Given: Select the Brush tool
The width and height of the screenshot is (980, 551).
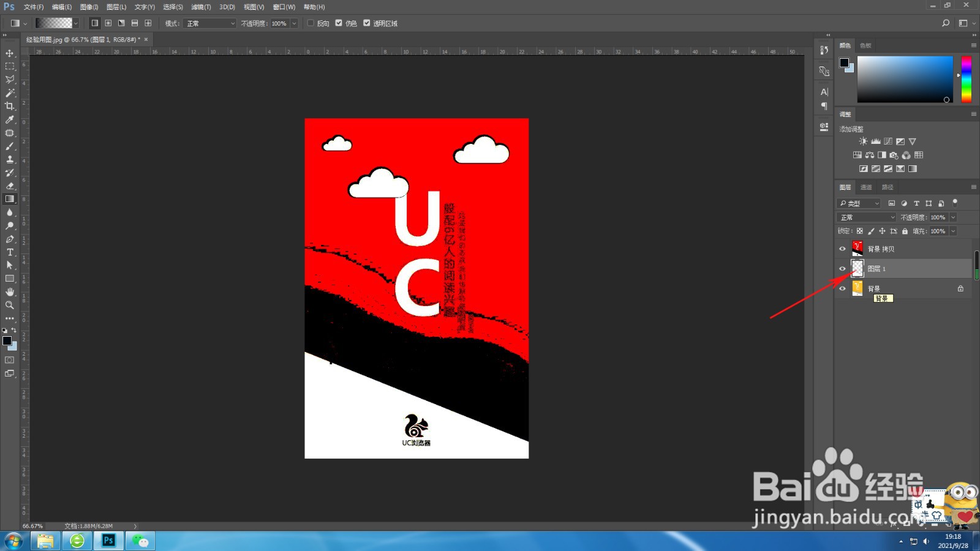Looking at the screenshot, I should (x=10, y=146).
